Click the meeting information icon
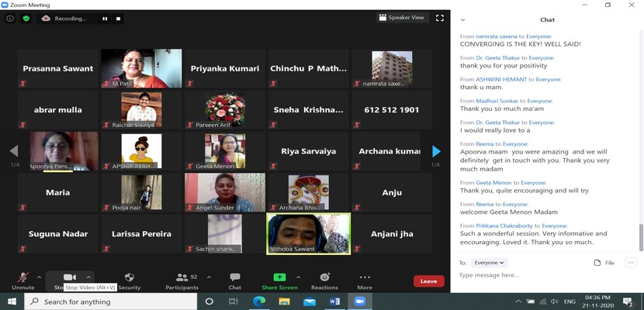 [10, 18]
